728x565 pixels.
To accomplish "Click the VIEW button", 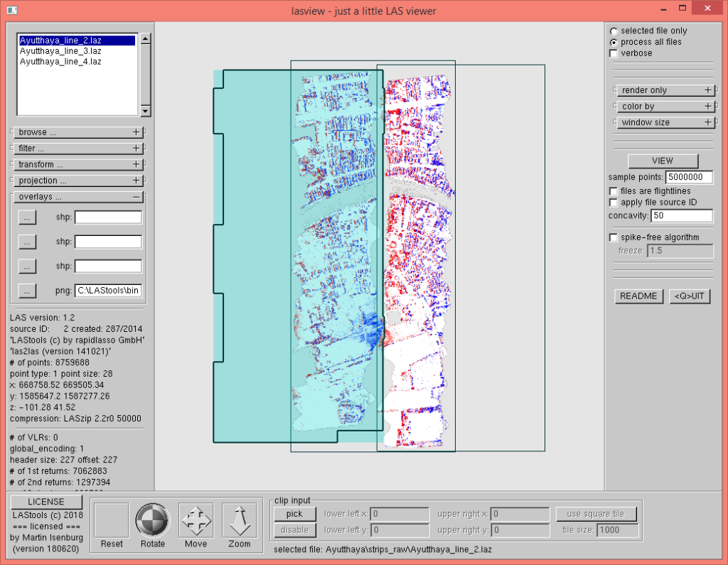I will coord(663,161).
